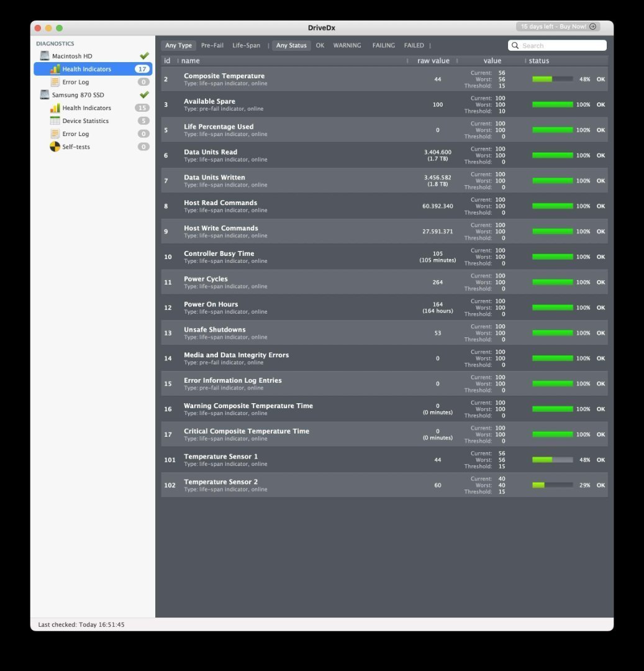The image size is (644, 671).
Task: Sort by the raw value column header
Action: (x=433, y=61)
